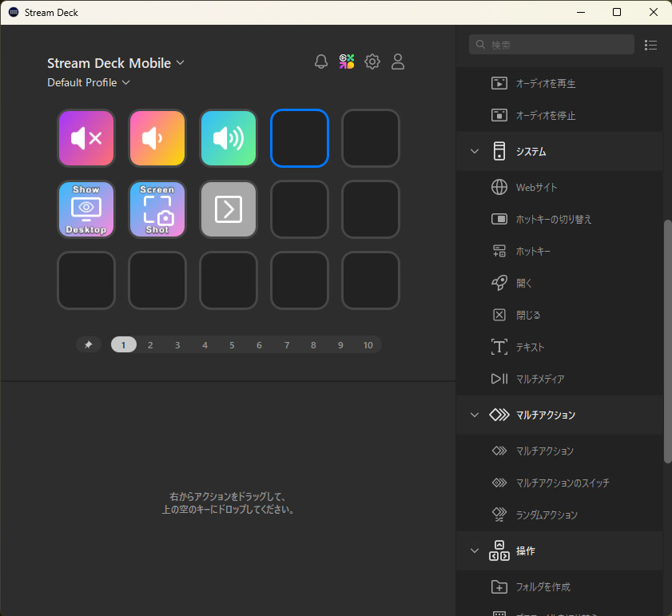Select the マルチメディア action
Image resolution: width=672 pixels, height=616 pixels.
[559, 379]
